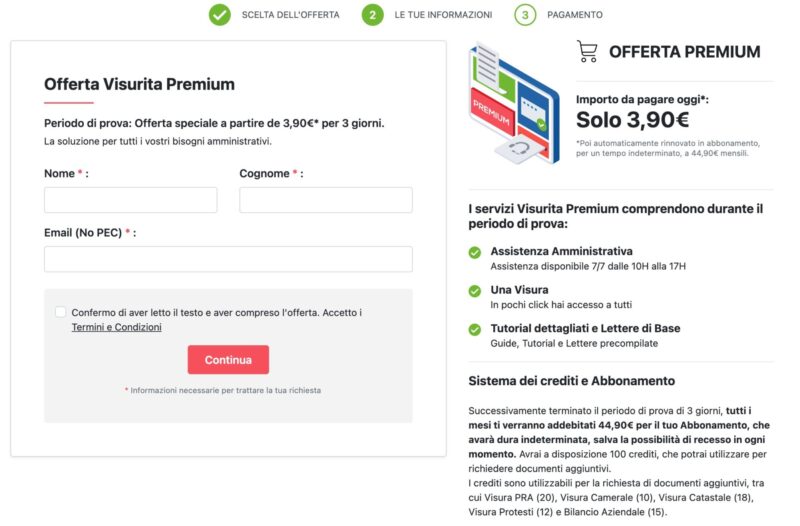The width and height of the screenshot is (800, 526).
Task: Select the Scelta dell'offerta step
Action: [x=290, y=15]
